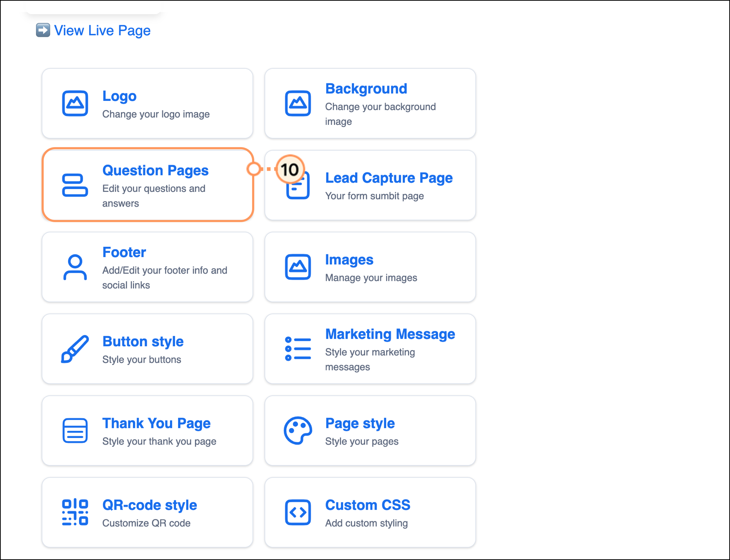Click the Custom CSS code brackets icon
The height and width of the screenshot is (560, 730).
[x=298, y=513]
